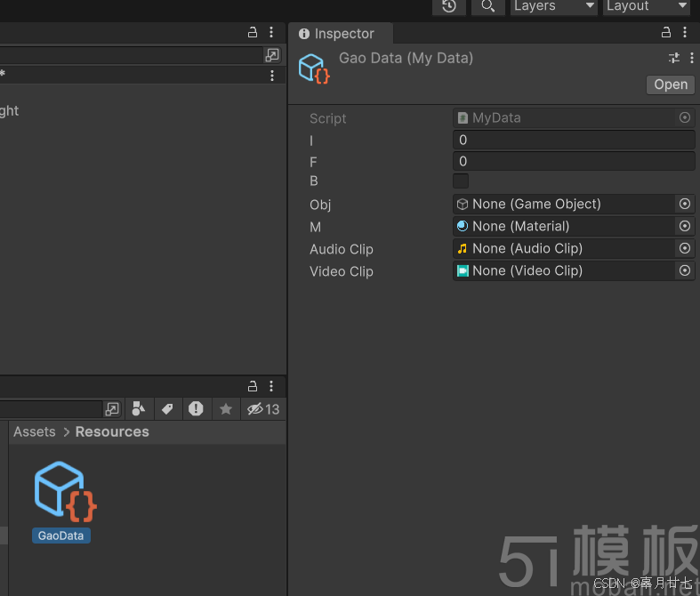Open Inspector panel three-dot menu
The image size is (700, 596).
point(685,32)
